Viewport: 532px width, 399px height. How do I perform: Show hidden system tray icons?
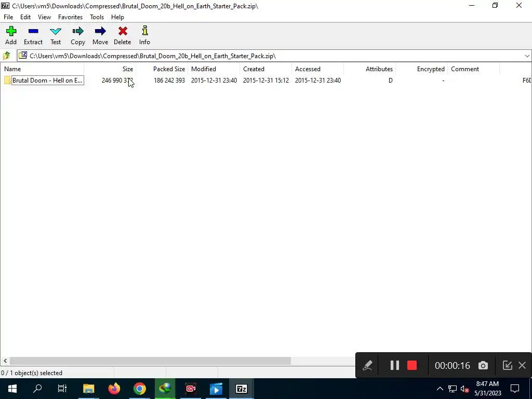[440, 389]
